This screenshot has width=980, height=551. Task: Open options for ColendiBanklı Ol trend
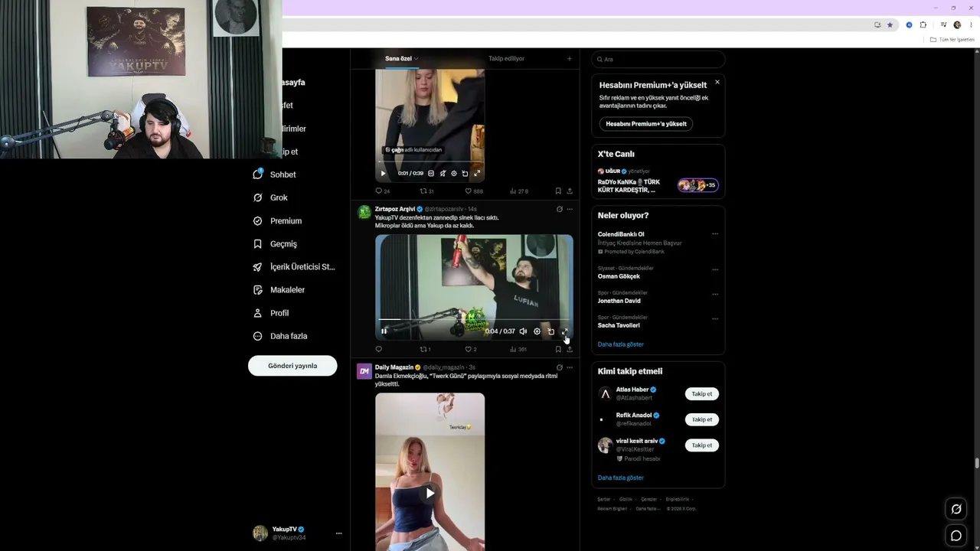(715, 234)
